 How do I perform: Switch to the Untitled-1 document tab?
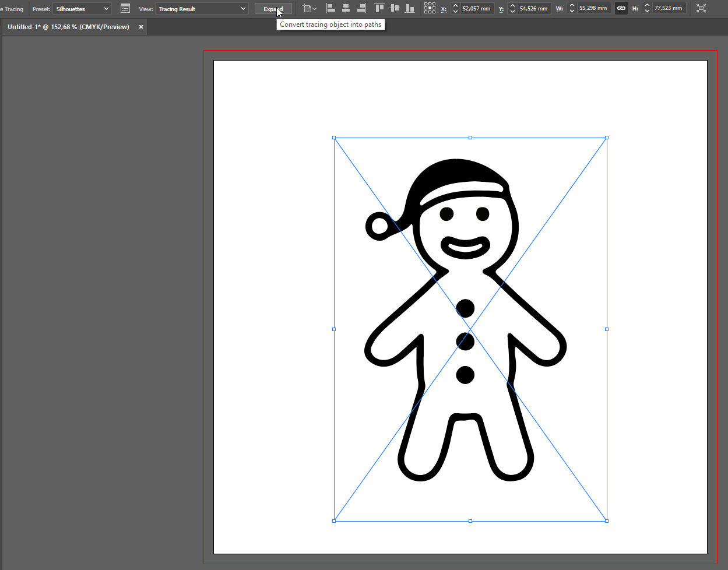point(68,27)
